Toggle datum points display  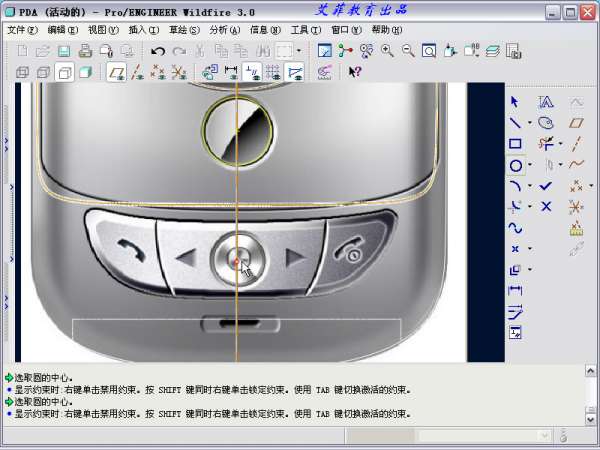[158, 72]
